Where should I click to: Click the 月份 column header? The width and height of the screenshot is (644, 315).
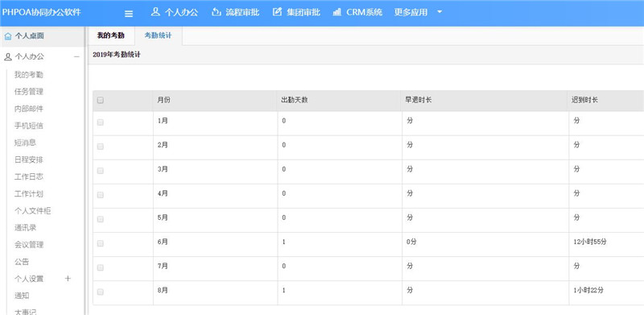click(x=163, y=100)
